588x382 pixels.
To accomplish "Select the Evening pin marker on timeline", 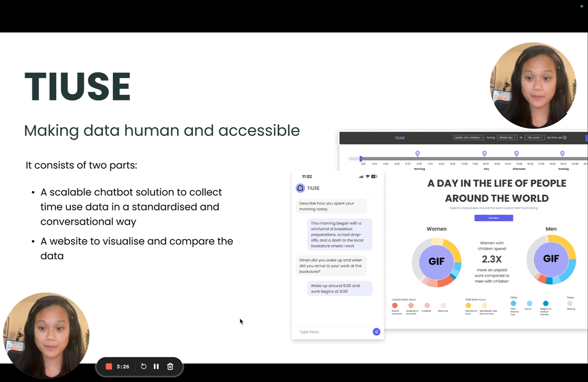I will (x=562, y=154).
